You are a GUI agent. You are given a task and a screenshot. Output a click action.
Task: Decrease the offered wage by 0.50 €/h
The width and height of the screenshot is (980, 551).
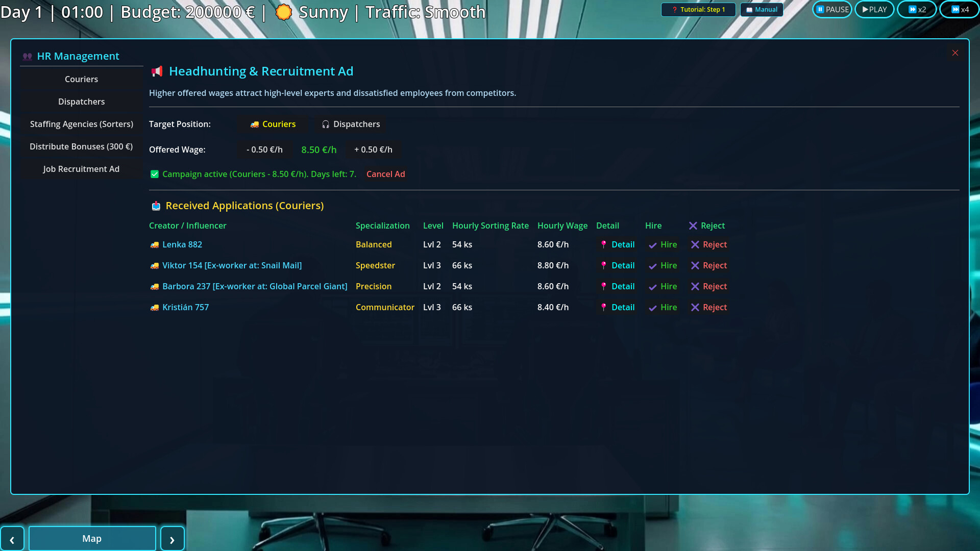(264, 149)
